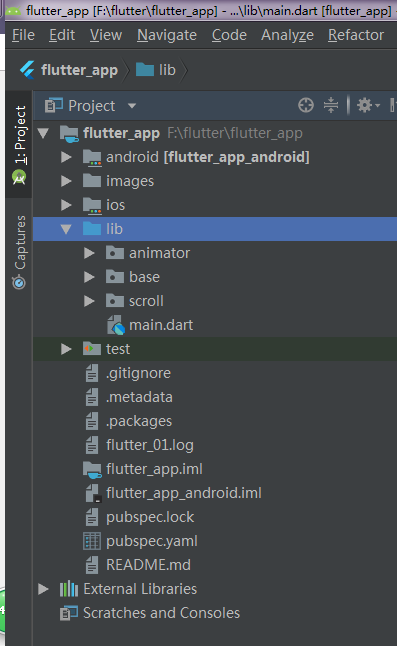Image resolution: width=397 pixels, height=646 pixels.
Task: Toggle the Captures side tool window
Action: click(x=19, y=252)
